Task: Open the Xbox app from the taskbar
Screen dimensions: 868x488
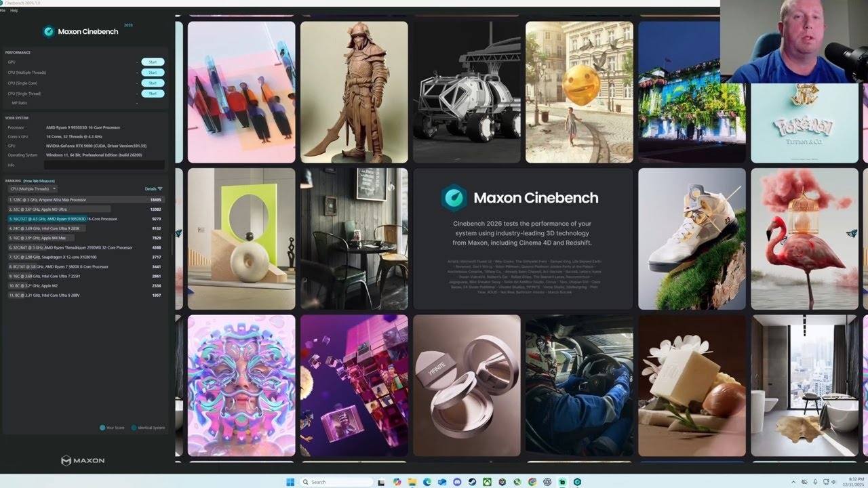Action: [x=487, y=482]
